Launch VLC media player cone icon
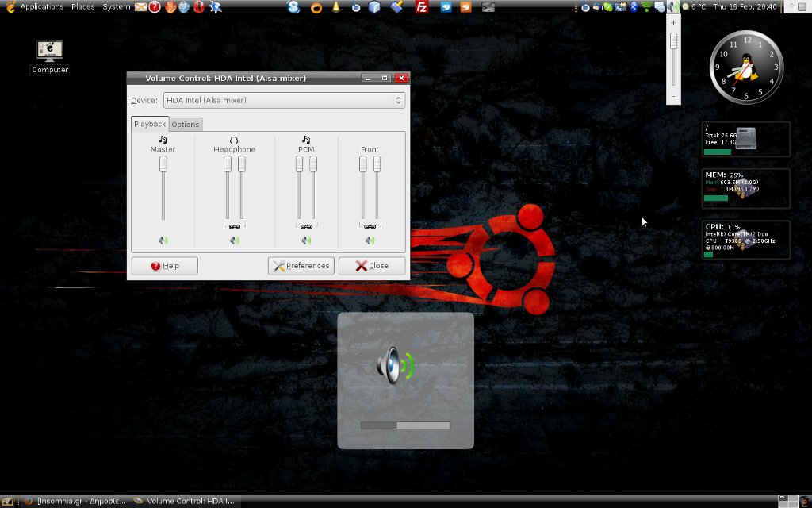Screen dimensions: 812x508 click(x=336, y=6)
